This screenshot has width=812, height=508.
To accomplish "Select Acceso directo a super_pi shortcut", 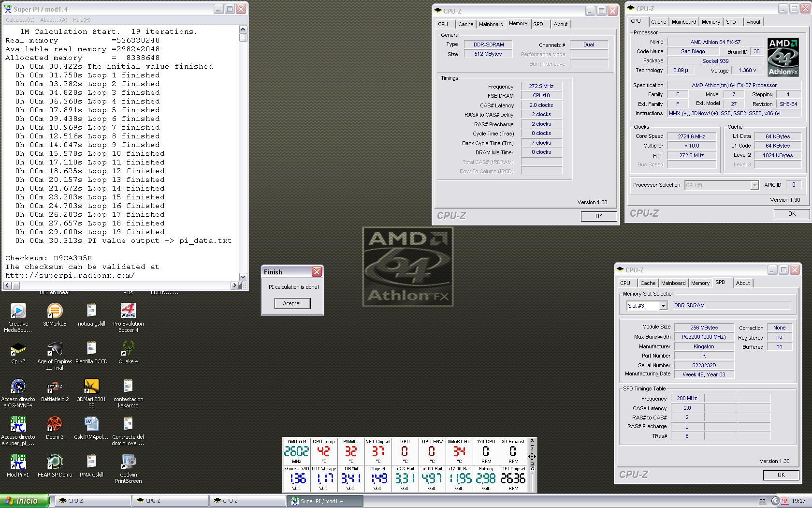I will [x=18, y=431].
